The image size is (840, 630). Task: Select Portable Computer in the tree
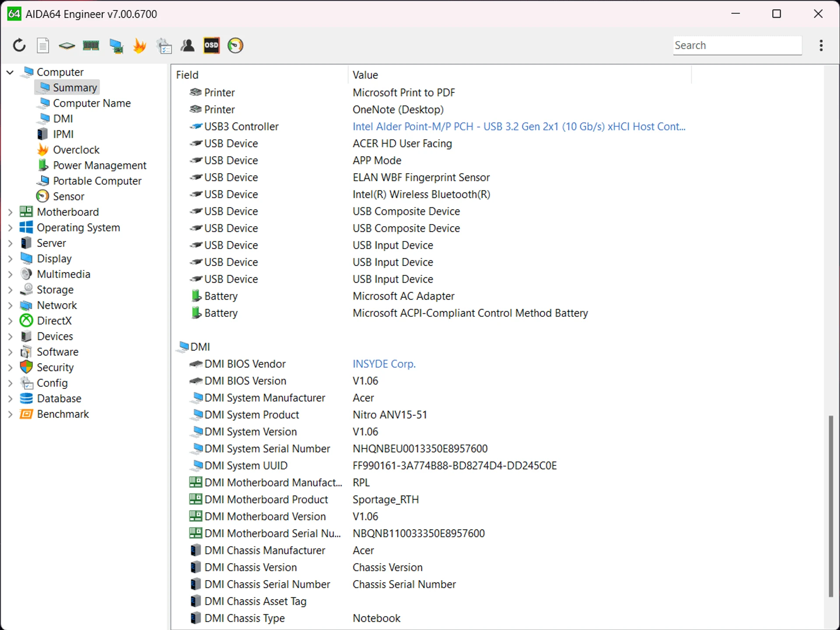tap(97, 181)
